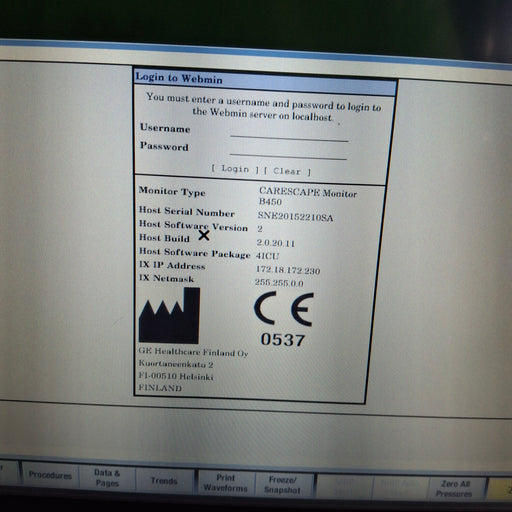512x512 pixels.
Task: Click the Username input field
Action: 289,134
